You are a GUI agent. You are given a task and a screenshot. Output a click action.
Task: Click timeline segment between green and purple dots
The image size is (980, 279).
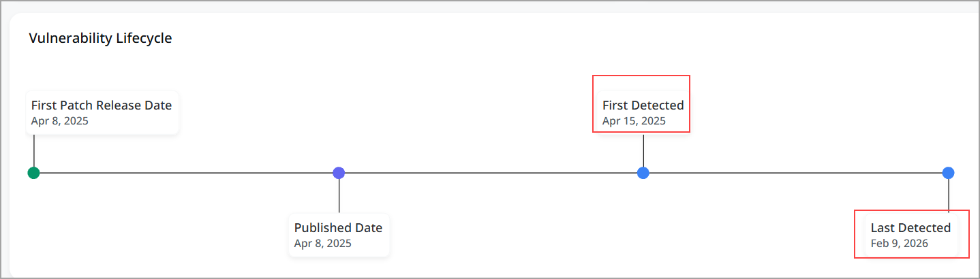tap(186, 173)
